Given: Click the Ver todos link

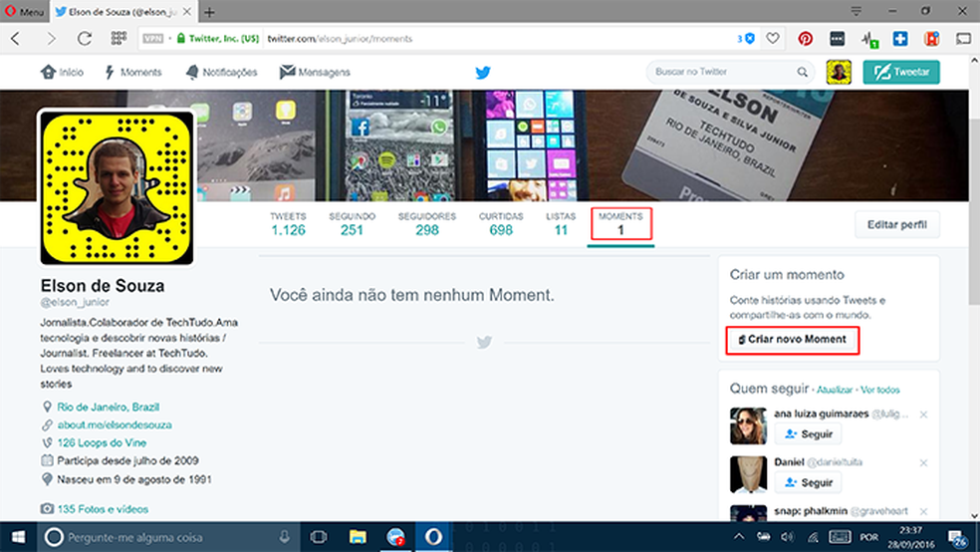Looking at the screenshot, I should [880, 390].
